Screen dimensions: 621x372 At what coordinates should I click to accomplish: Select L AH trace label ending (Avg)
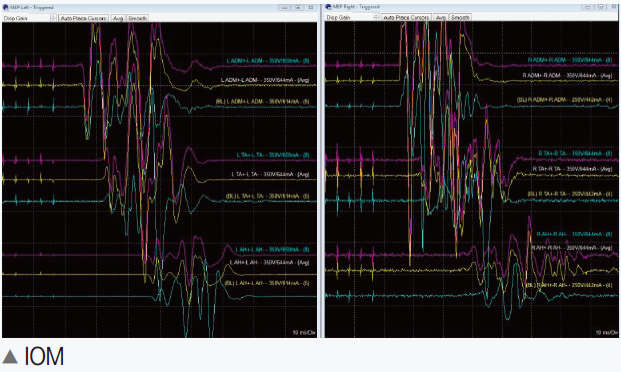(269, 263)
